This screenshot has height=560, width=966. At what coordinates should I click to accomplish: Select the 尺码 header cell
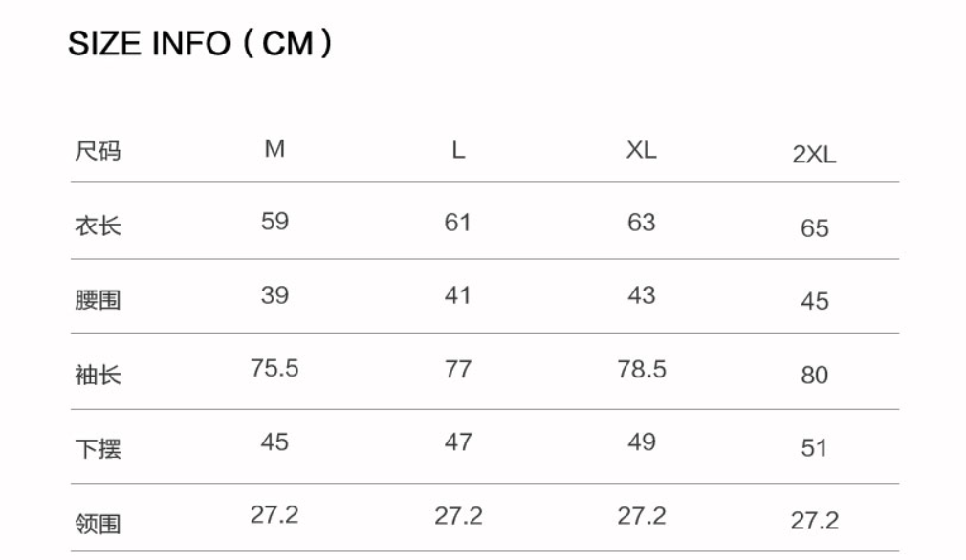(98, 151)
